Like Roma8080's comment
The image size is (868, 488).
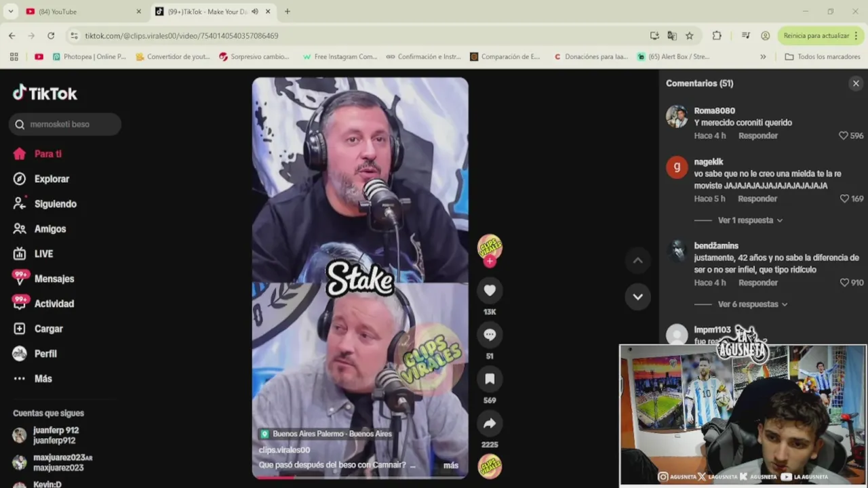pyautogui.click(x=844, y=136)
